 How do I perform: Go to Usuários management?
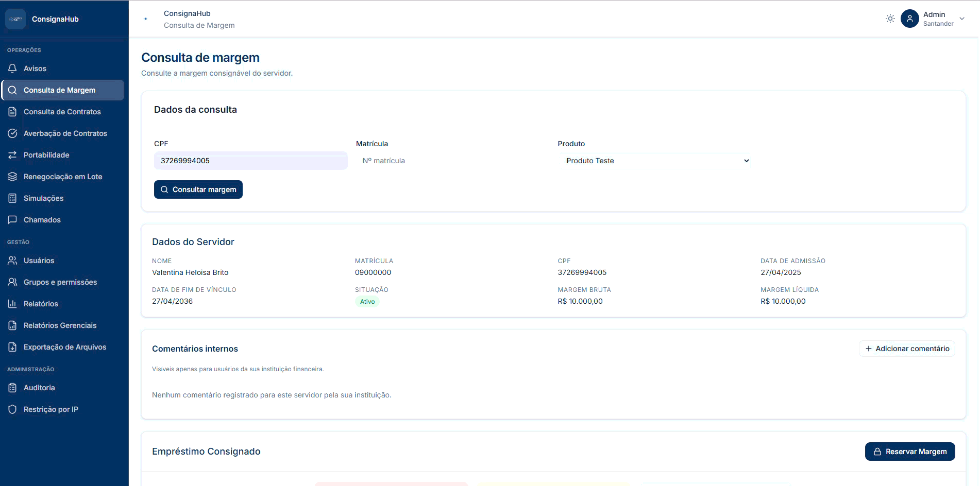63,261
